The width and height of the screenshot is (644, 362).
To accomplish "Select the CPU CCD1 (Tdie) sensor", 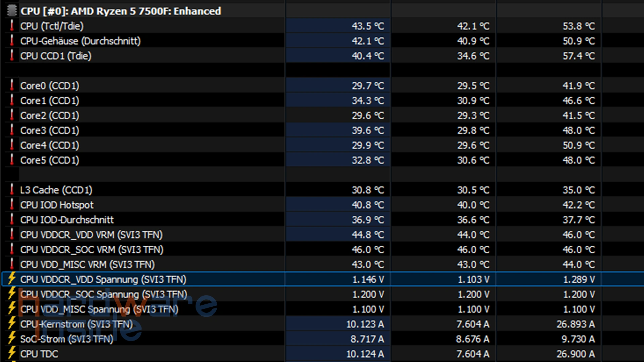I will pyautogui.click(x=56, y=56).
